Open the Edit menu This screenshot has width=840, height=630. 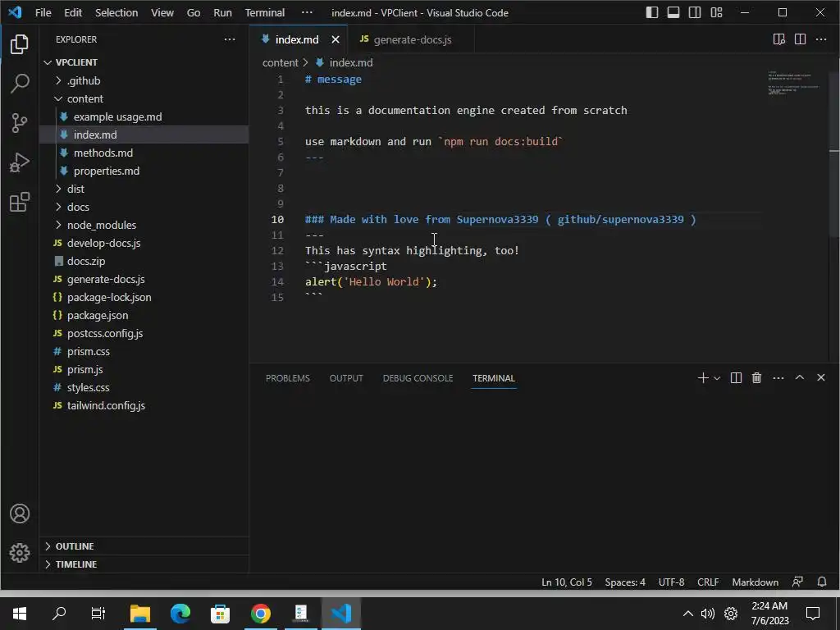pos(73,12)
